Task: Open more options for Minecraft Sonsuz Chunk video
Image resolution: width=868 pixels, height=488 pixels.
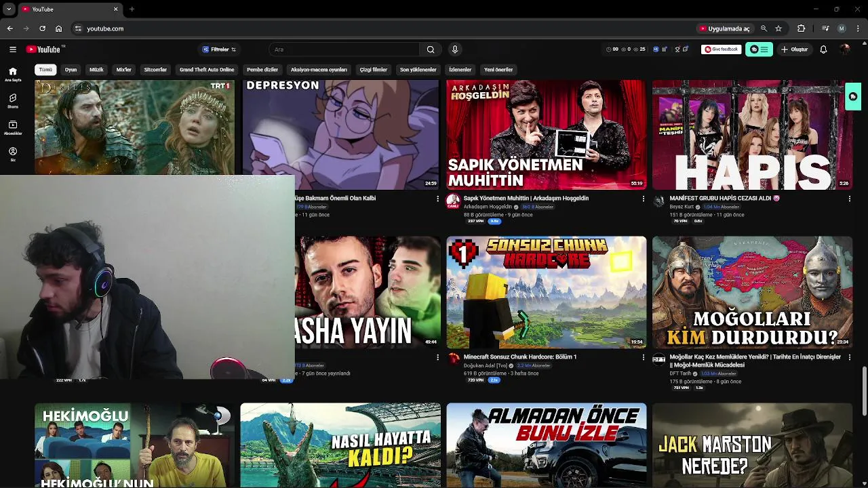Action: [x=644, y=357]
